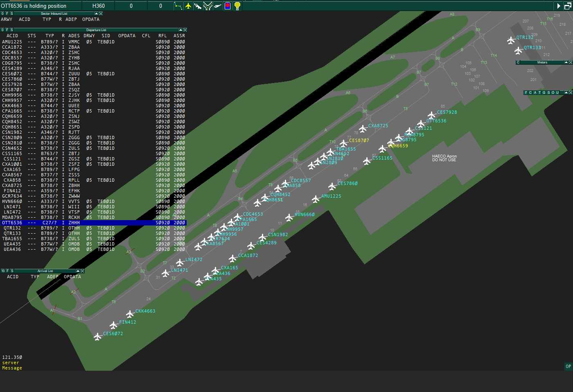This screenshot has height=392, width=573.
Task: Collapse the Departure List panel
Action: (180, 30)
